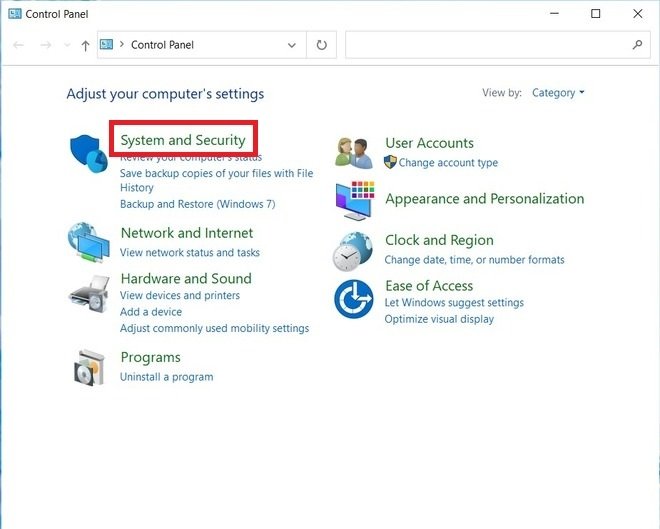Click the Network and Internet globe icon
Screen dimensions: 660x529
(x=89, y=243)
